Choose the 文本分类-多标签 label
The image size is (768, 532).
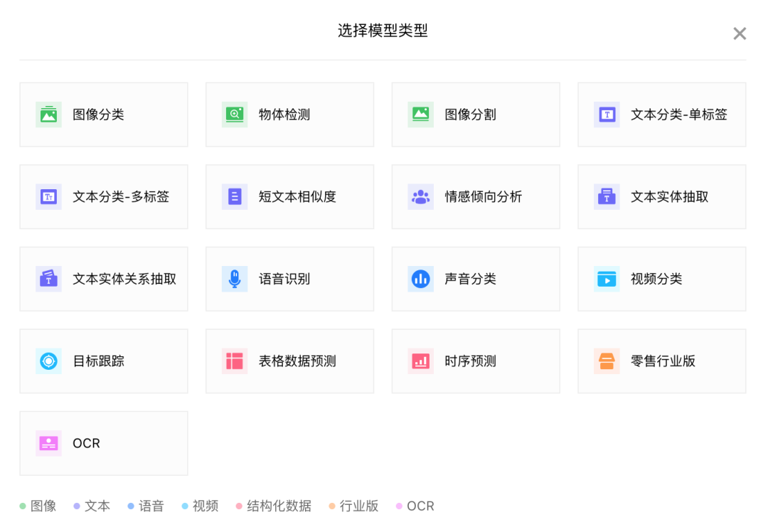pos(121,197)
